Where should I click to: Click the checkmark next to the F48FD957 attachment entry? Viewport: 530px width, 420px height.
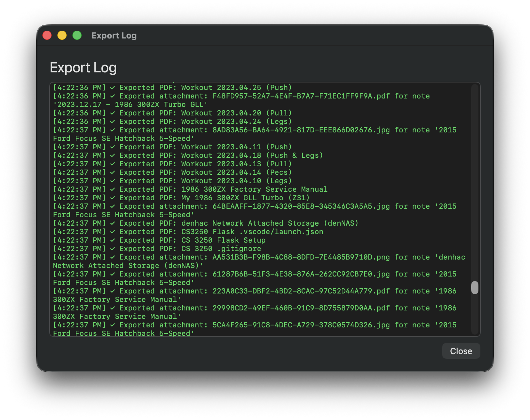point(113,96)
